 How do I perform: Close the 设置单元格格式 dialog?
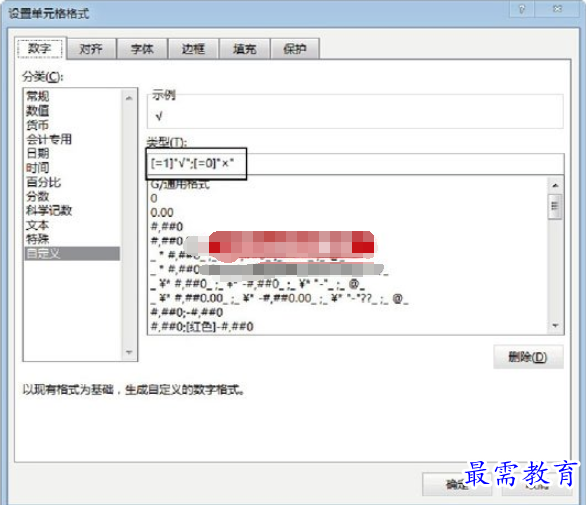pos(557,9)
